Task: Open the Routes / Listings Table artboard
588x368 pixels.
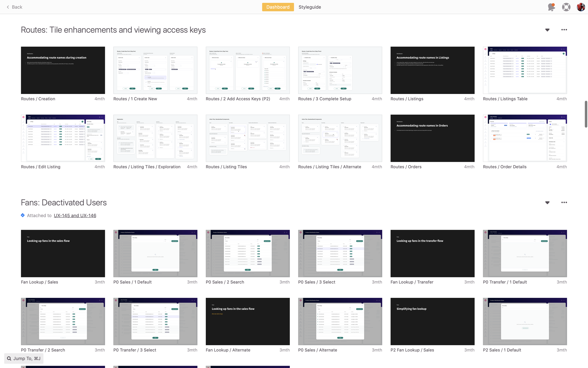Action: click(525, 70)
